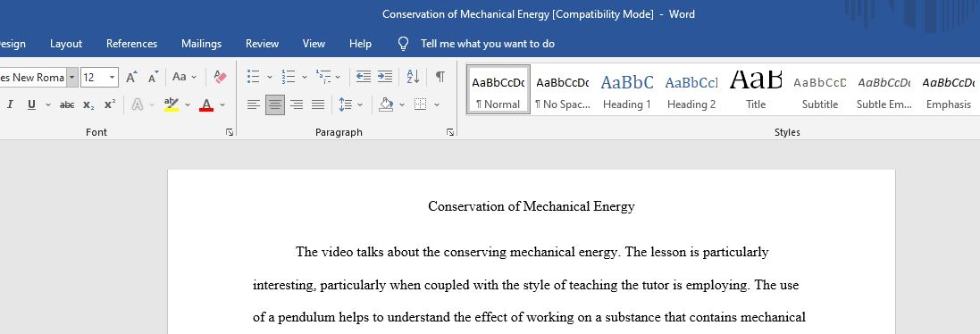
Task: Open Change Case dropdown
Action: pos(184,77)
